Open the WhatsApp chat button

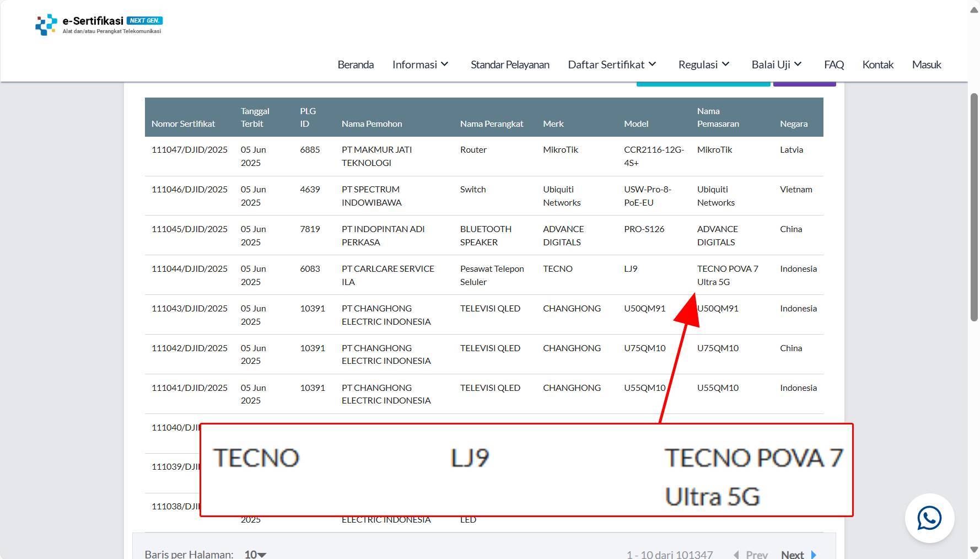point(929,518)
